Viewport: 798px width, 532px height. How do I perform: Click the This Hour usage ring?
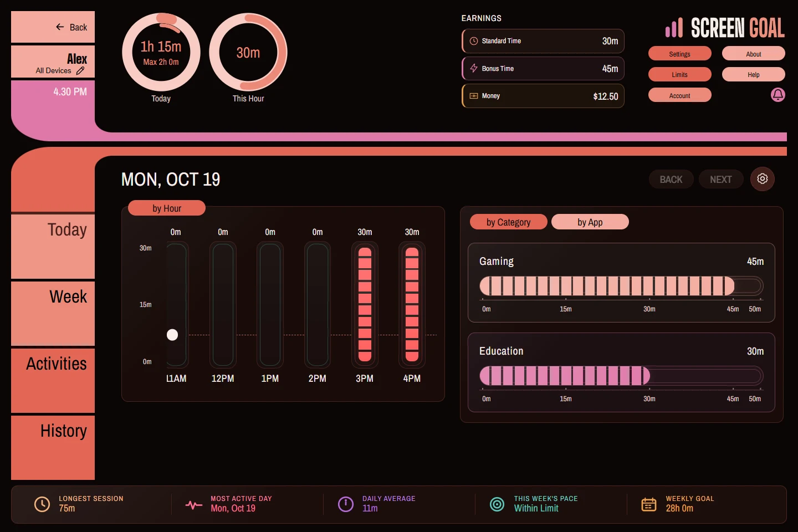tap(248, 52)
